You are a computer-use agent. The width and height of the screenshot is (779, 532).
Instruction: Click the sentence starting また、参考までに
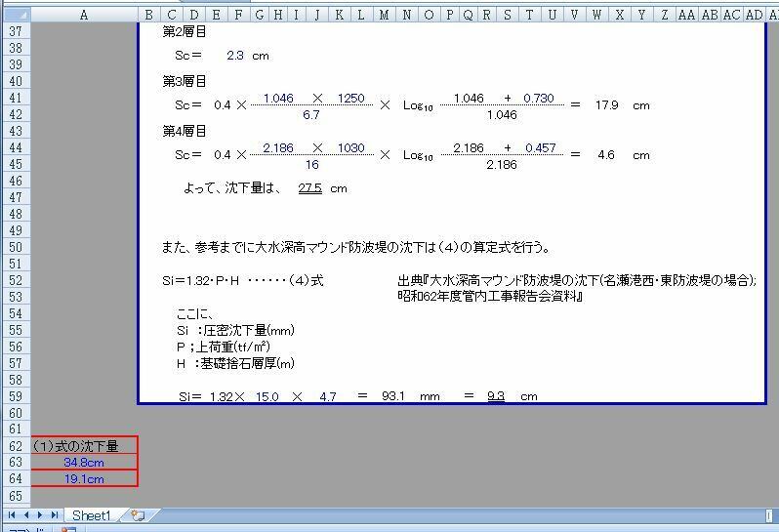[x=355, y=247]
